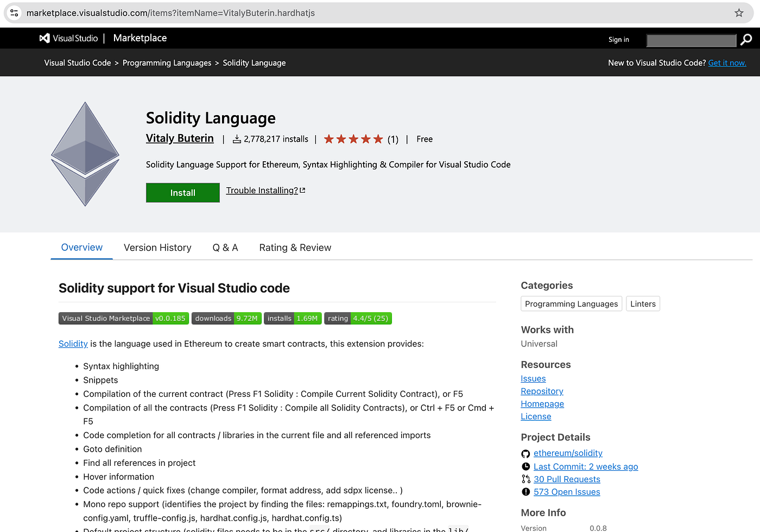The height and width of the screenshot is (532, 760).
Task: Open site info icon in address bar
Action: tap(15, 13)
